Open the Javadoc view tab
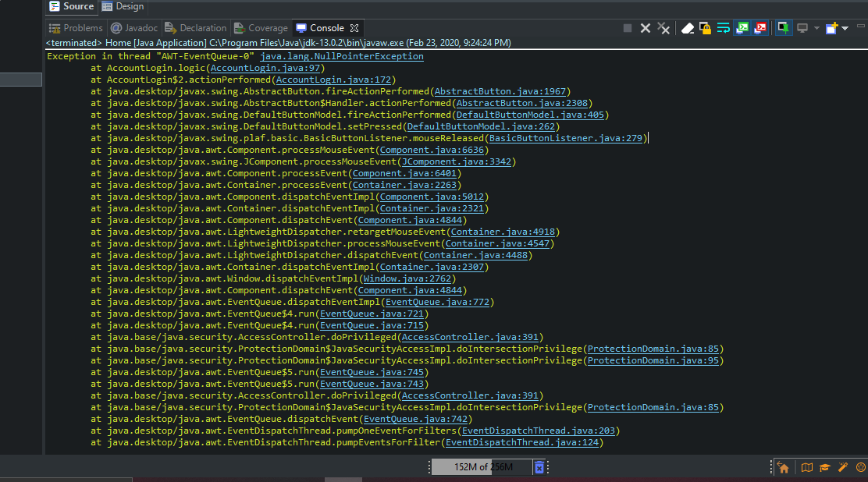The height and width of the screenshot is (482, 868). pos(134,28)
